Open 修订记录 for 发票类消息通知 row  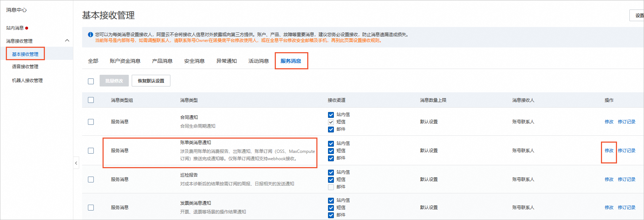(x=626, y=208)
